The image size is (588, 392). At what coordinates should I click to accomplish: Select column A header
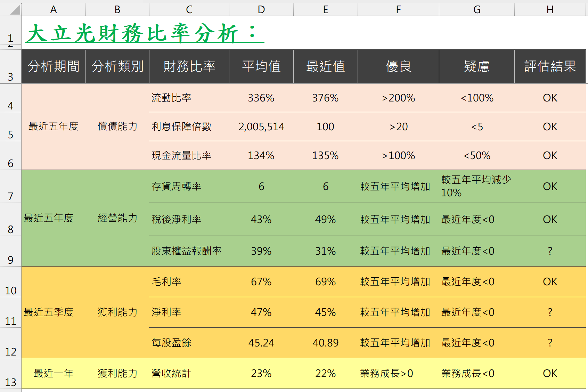click(x=54, y=9)
